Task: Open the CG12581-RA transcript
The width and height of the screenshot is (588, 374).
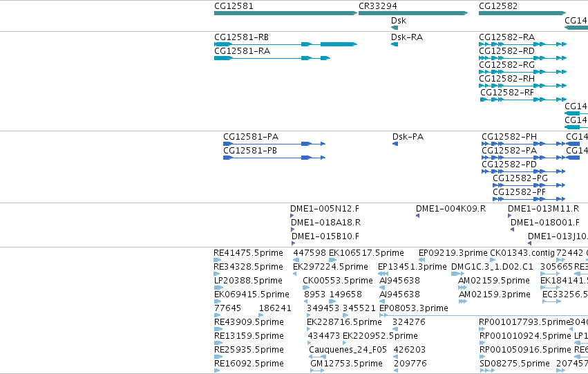Action: coord(272,58)
